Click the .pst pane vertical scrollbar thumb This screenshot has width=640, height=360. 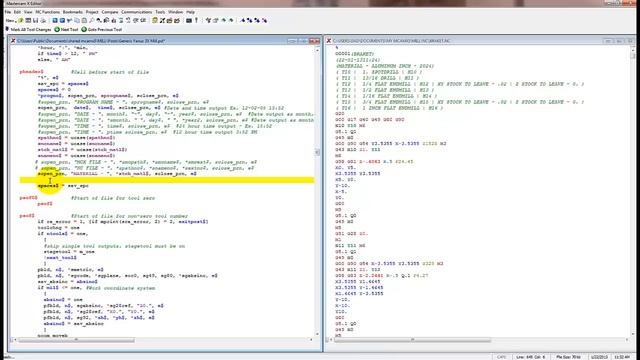[x=317, y=152]
